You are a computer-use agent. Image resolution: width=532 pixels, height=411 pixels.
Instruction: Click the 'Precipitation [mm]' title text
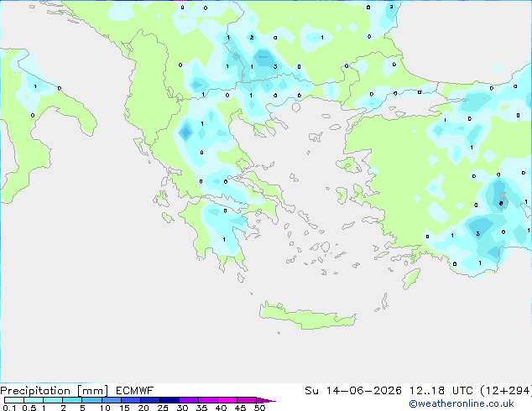(x=55, y=391)
